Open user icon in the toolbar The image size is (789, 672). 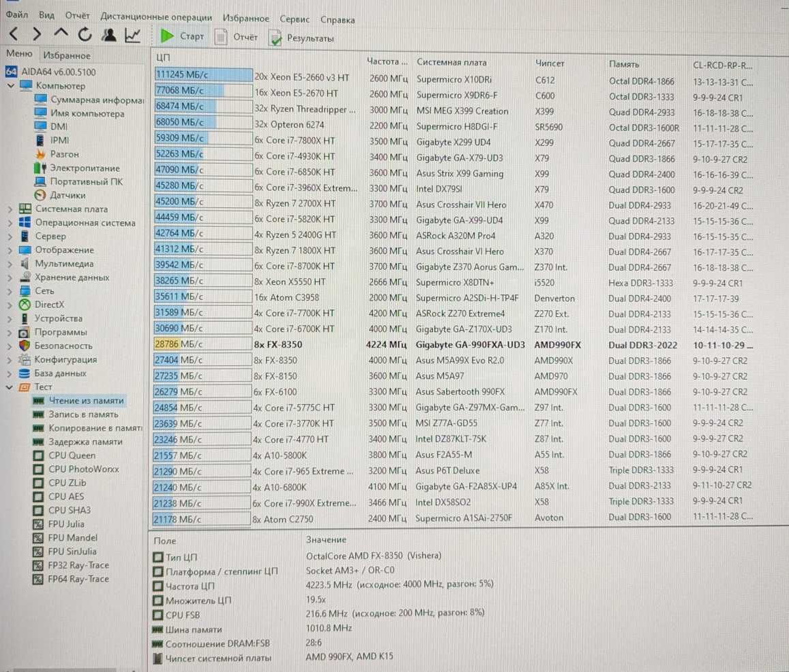click(108, 35)
